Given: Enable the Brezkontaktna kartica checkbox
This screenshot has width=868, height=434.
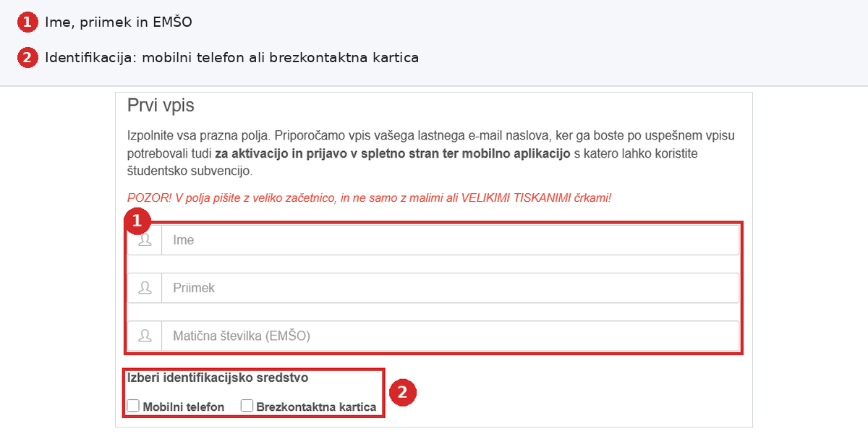Looking at the screenshot, I should pos(247,406).
